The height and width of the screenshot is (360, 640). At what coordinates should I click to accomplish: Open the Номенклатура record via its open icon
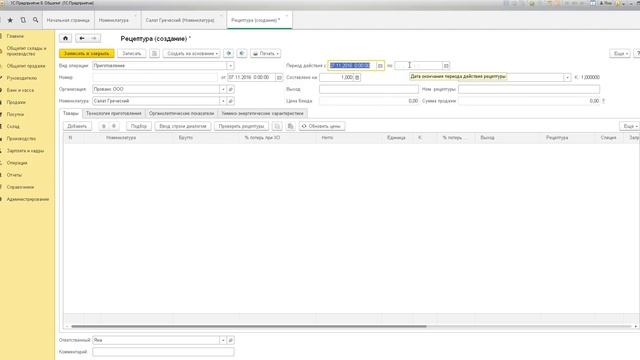click(231, 101)
